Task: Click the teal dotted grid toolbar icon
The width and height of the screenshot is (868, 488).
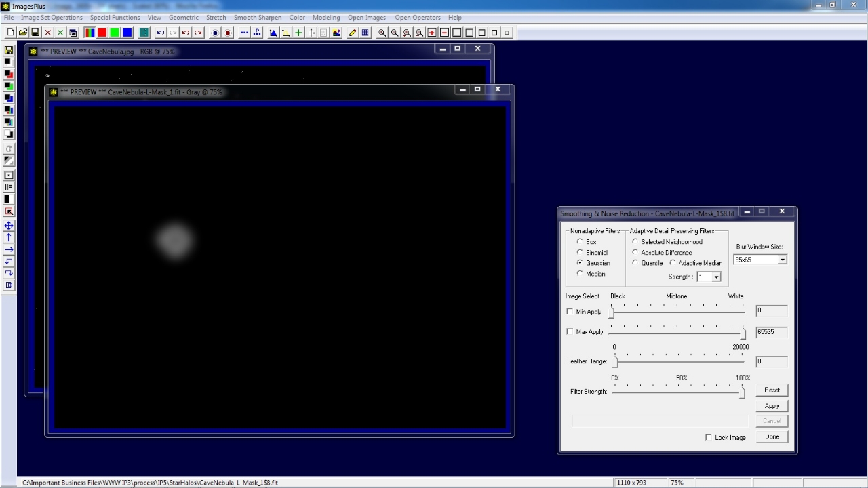Action: (x=144, y=33)
